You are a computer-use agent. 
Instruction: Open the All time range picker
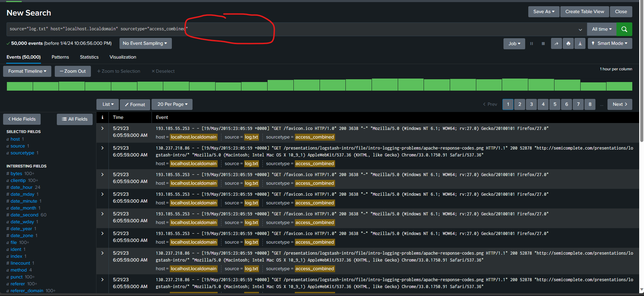click(602, 29)
